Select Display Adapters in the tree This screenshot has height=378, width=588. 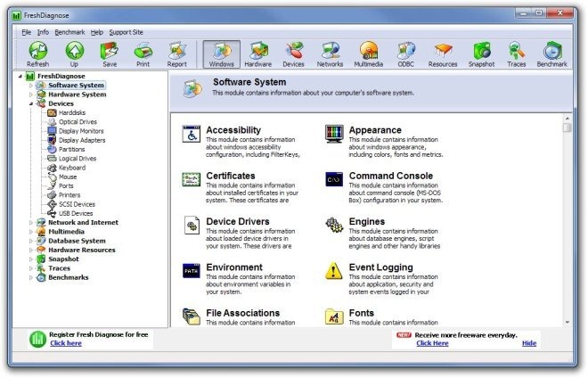click(x=82, y=140)
